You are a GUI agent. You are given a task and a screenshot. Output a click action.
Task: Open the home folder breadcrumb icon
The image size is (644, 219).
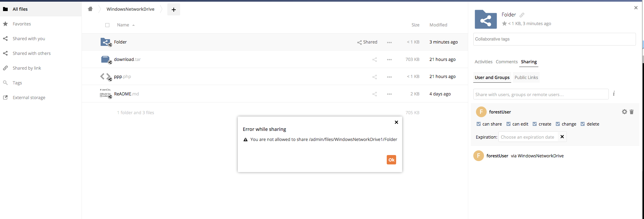coord(90,9)
